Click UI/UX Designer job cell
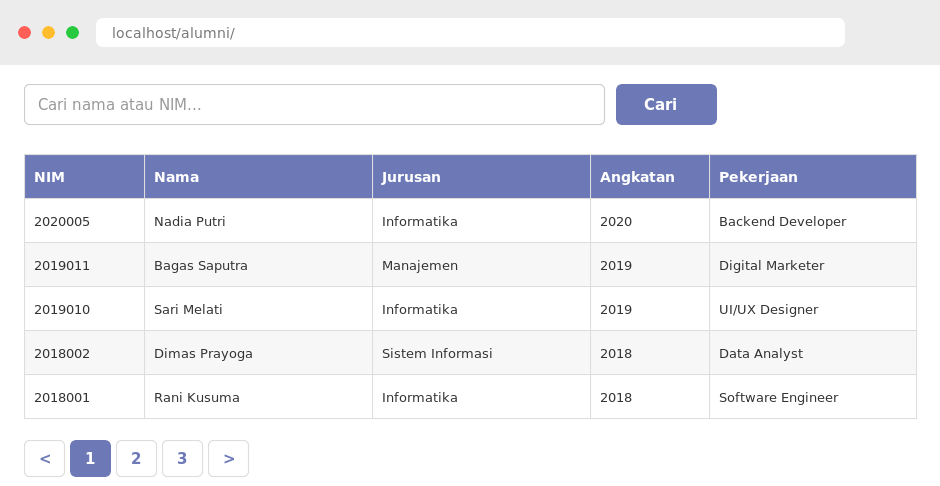The height and width of the screenshot is (486, 940). pyautogui.click(x=813, y=309)
